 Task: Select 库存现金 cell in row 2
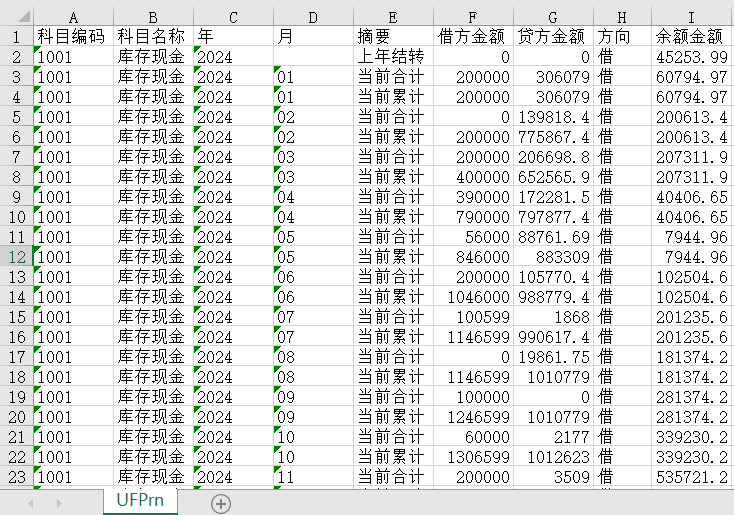pos(154,56)
